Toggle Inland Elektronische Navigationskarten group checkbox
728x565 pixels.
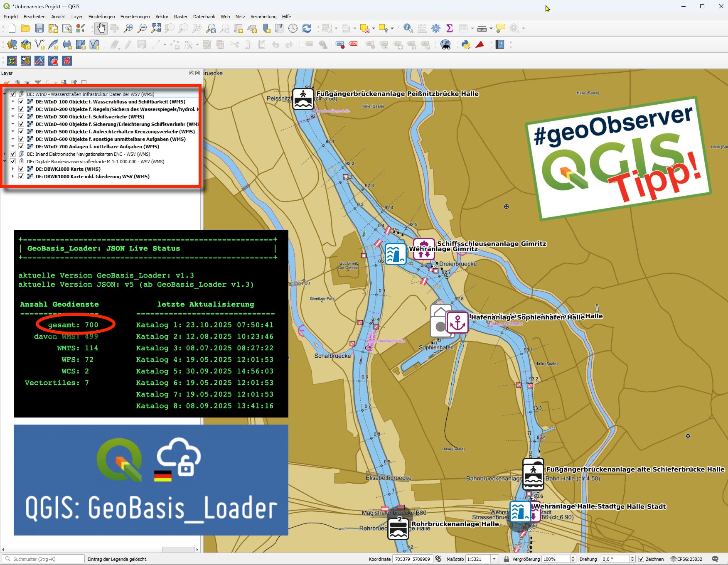13,154
